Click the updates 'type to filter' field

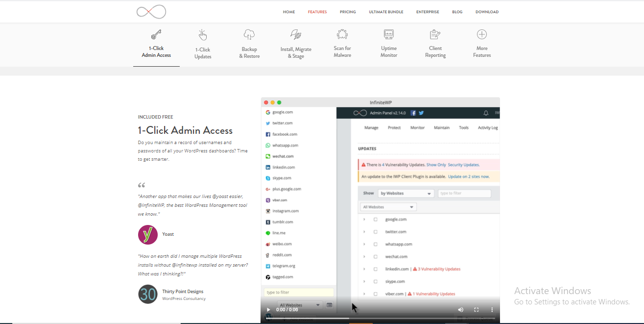(x=464, y=194)
